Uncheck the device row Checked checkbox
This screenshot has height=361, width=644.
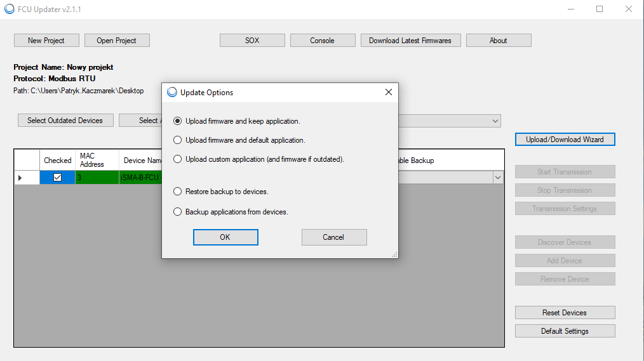57,178
